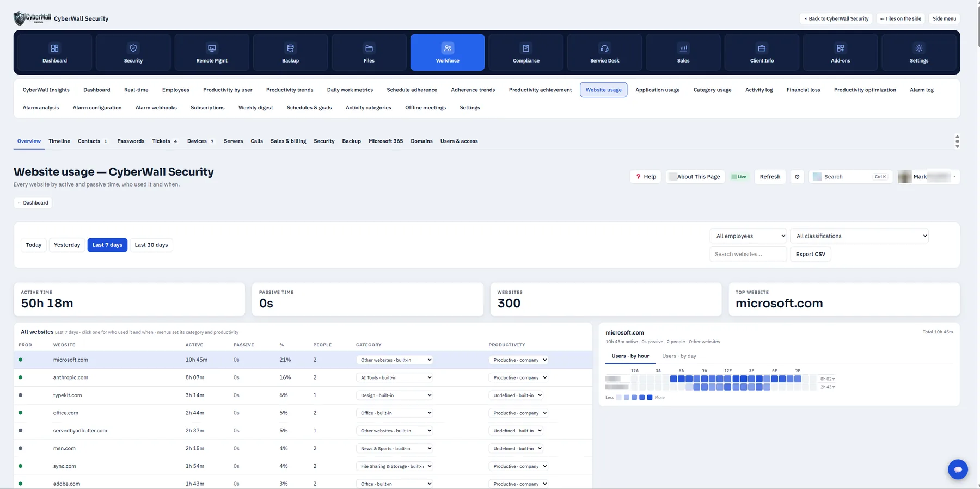The width and height of the screenshot is (980, 489).
Task: Select the Last 30 days range
Action: 151,245
